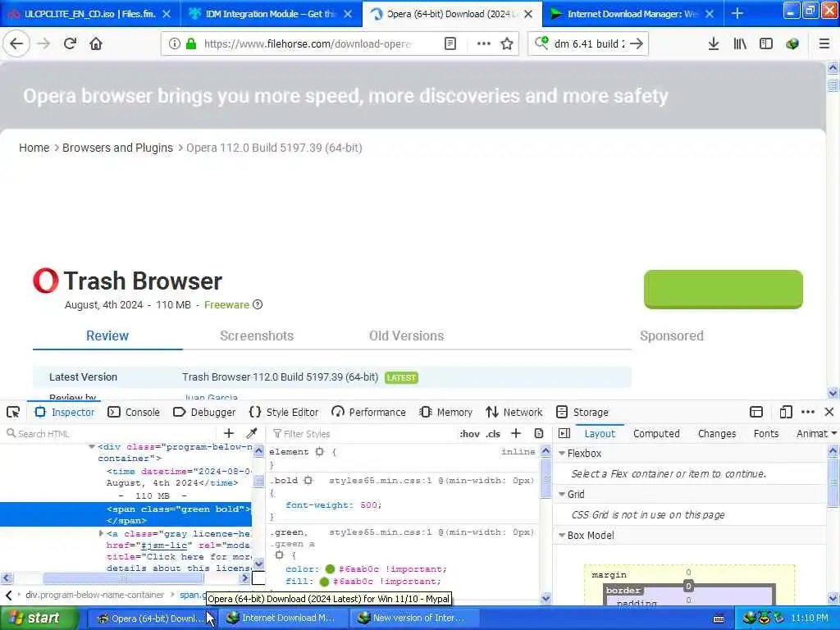Viewport: 840px width, 630px height.
Task: Open the library bookmarks icon
Action: coord(740,44)
